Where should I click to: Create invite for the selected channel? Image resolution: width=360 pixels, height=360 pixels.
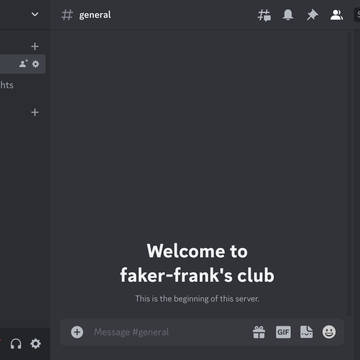23,64
